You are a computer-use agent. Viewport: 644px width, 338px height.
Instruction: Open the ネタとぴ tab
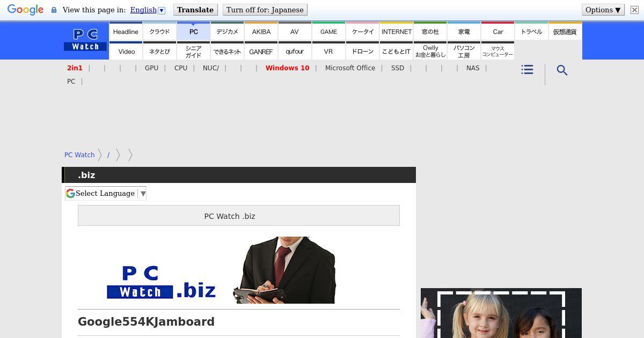pyautogui.click(x=159, y=51)
